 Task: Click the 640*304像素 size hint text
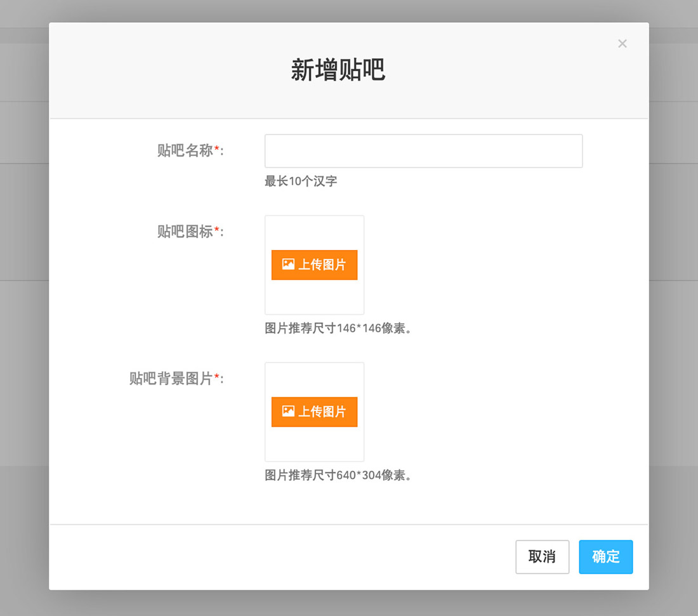(338, 476)
